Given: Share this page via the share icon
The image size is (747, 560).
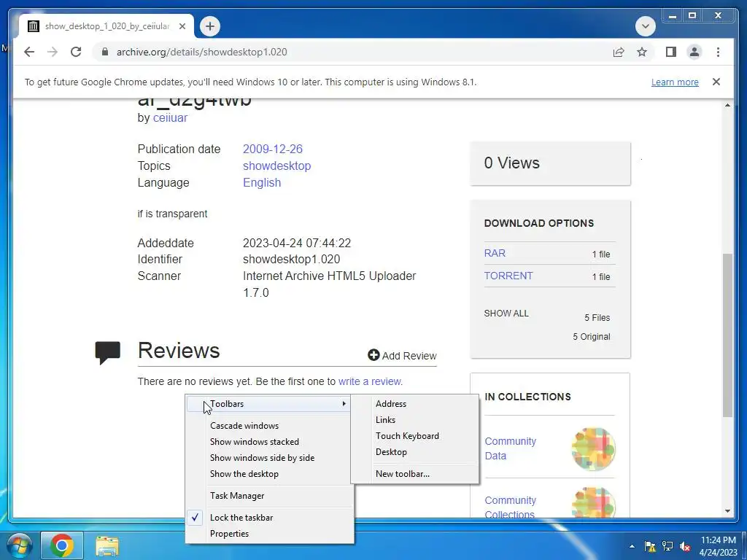Looking at the screenshot, I should pos(619,52).
